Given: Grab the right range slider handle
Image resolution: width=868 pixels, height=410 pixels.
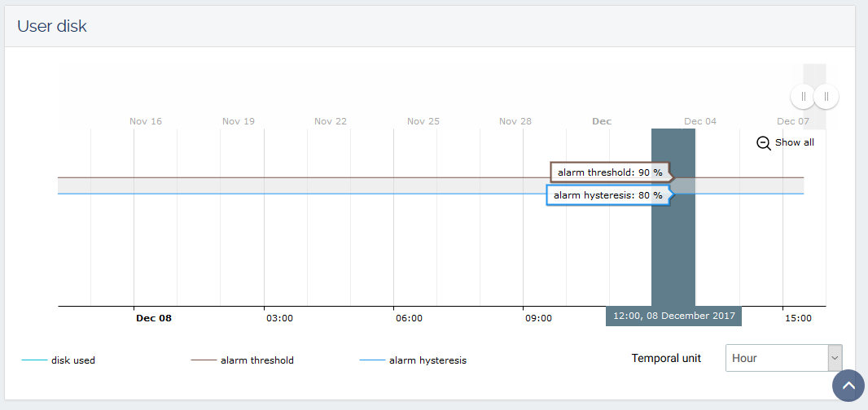Looking at the screenshot, I should click(826, 97).
